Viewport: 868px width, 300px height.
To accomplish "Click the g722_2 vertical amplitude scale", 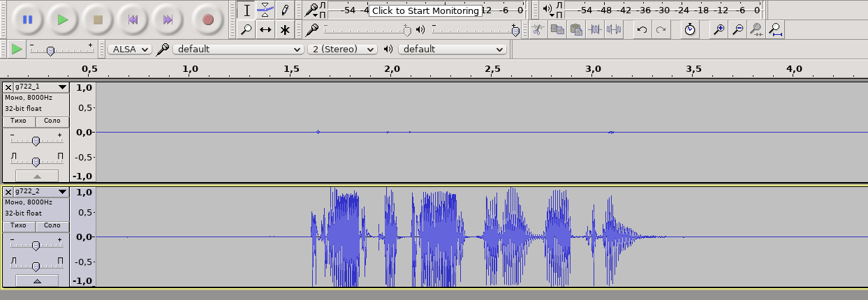I will (83, 237).
